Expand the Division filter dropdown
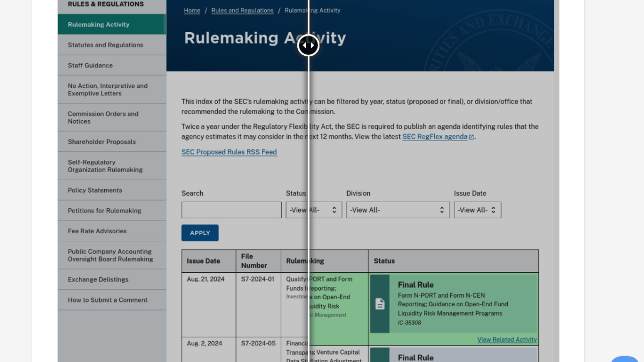Screen dimensions: 644x362 (398, 210)
